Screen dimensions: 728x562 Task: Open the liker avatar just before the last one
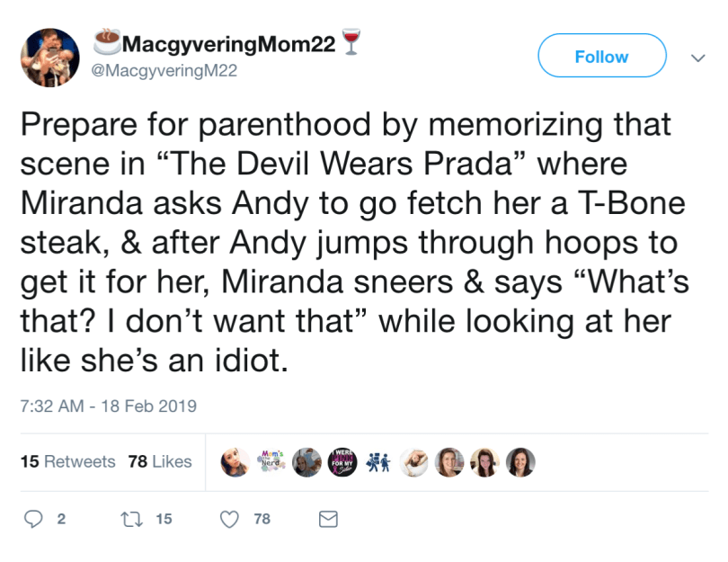484,461
